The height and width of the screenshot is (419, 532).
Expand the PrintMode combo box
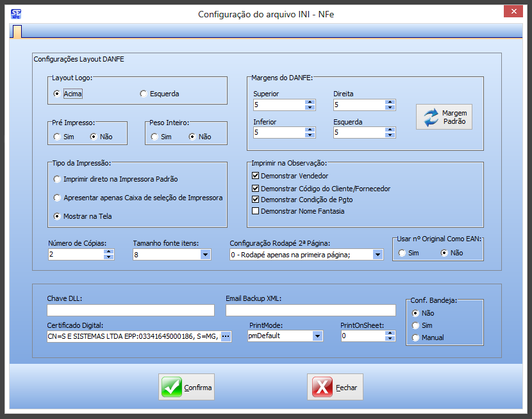tap(317, 336)
